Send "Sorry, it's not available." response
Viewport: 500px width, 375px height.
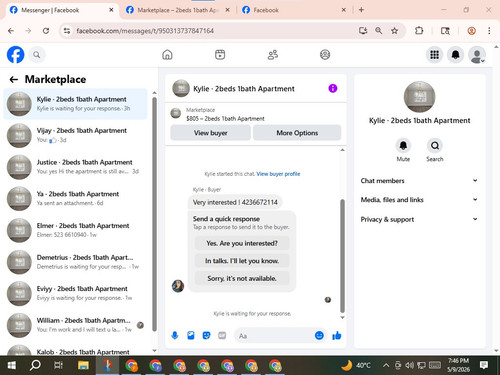pyautogui.click(x=242, y=278)
